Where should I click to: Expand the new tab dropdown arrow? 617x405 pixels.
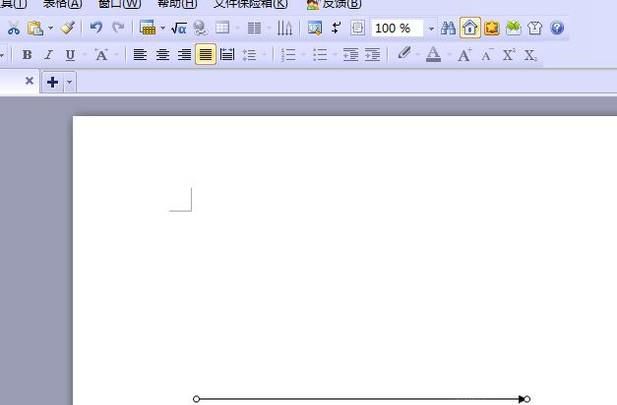[69, 83]
